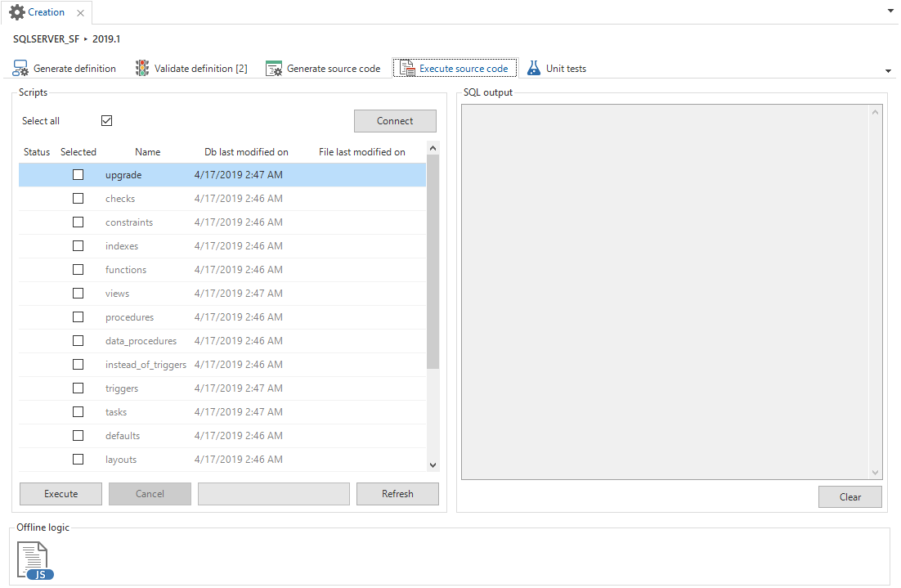Viewport: 901px width, 588px height.
Task: Click the Generate definition icon
Action: (x=20, y=69)
